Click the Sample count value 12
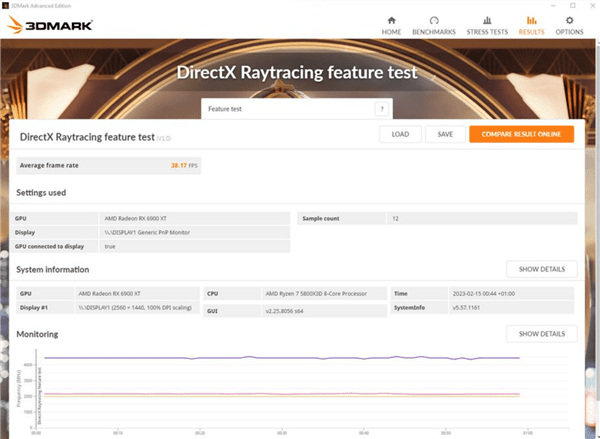 click(395, 219)
